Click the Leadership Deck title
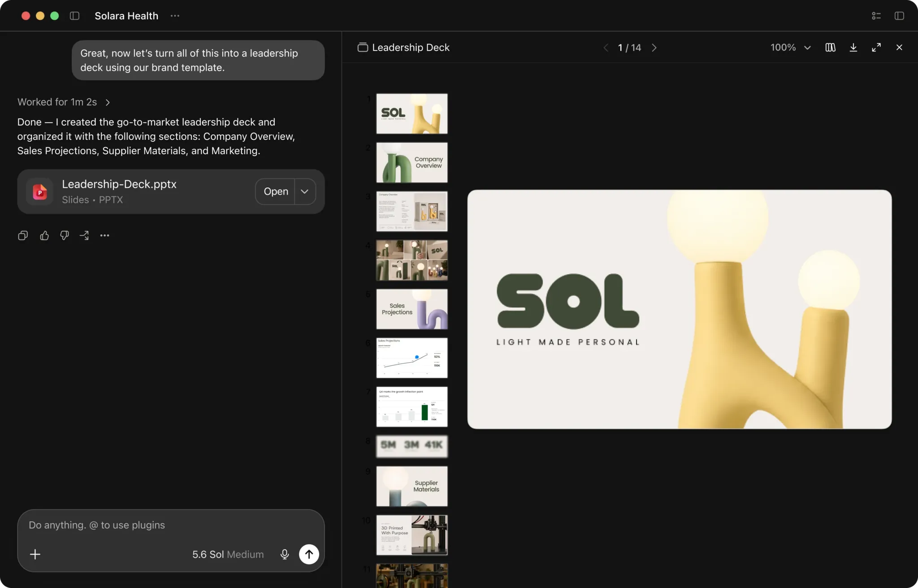The height and width of the screenshot is (588, 918). point(411,48)
